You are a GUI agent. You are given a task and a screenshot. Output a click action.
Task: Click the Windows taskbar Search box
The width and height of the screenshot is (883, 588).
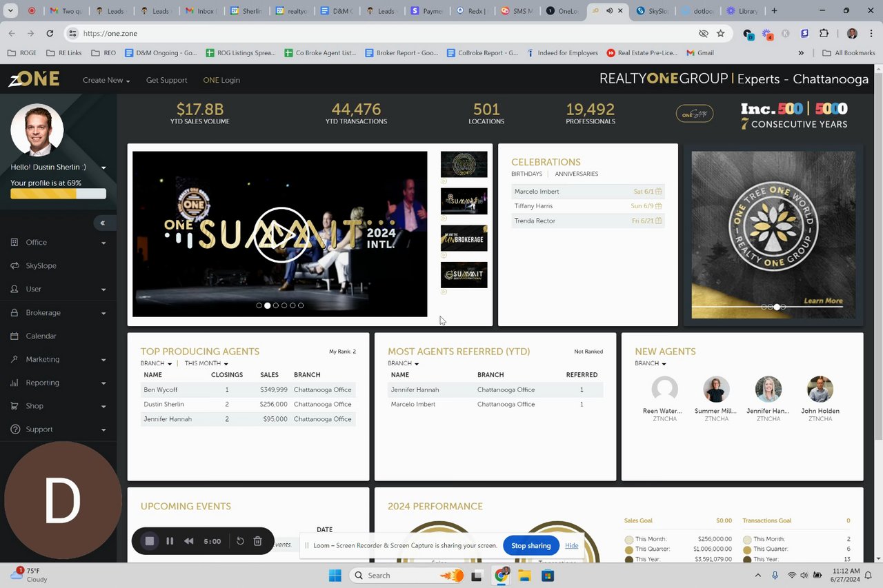tap(406, 576)
